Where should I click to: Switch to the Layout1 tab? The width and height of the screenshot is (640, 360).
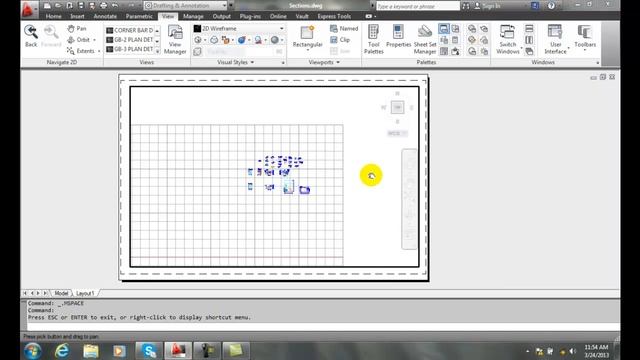point(85,293)
